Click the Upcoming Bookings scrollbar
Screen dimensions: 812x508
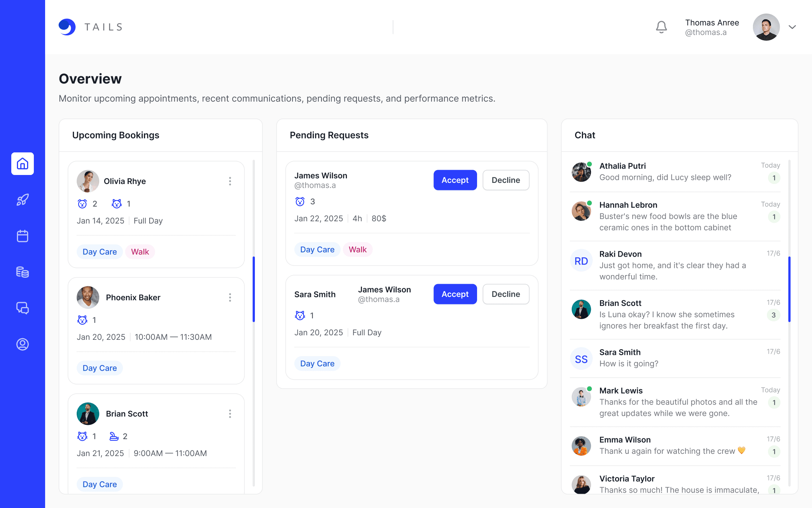[254, 289]
